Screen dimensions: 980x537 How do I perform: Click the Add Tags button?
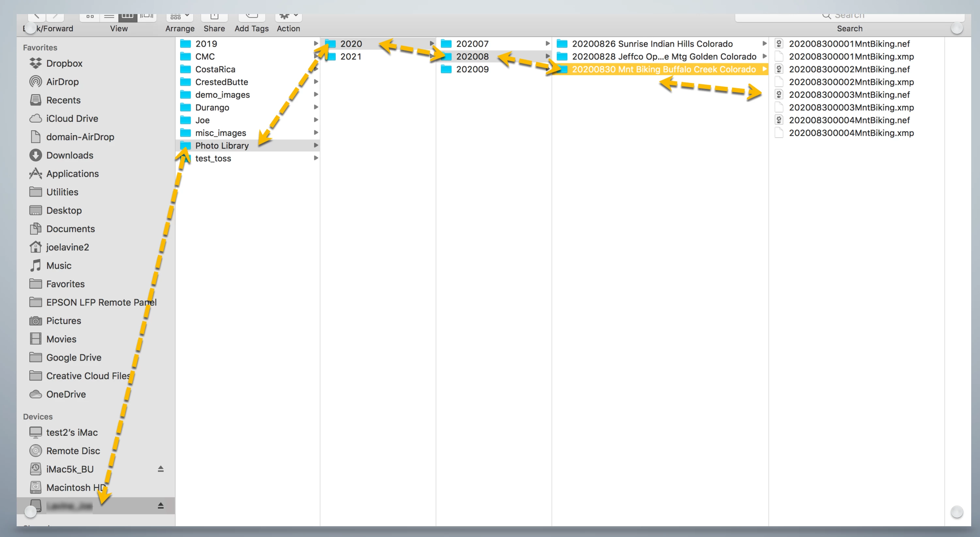tap(251, 18)
